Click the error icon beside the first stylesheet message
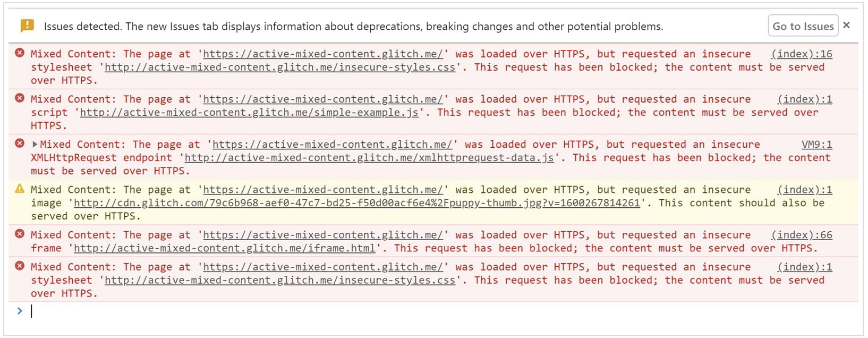Screen dimensions: 868x338 (x=20, y=53)
